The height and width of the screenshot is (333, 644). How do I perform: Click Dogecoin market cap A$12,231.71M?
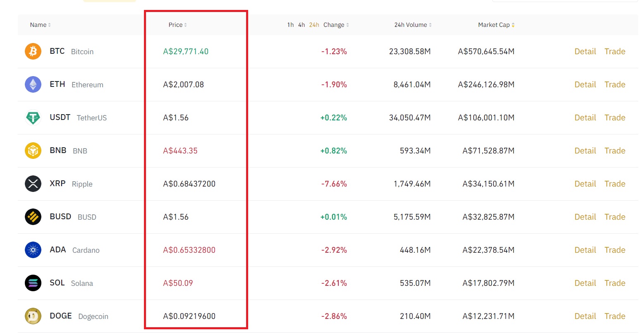click(488, 316)
